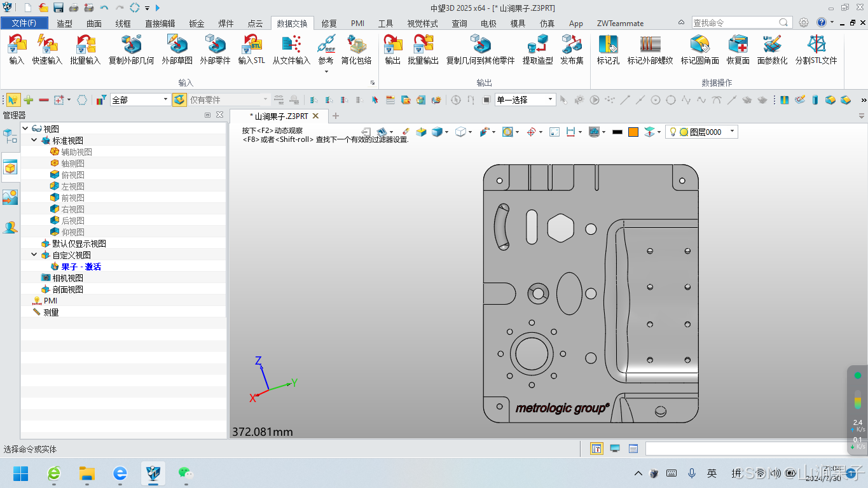Open the 外部零件 tool

point(215,50)
